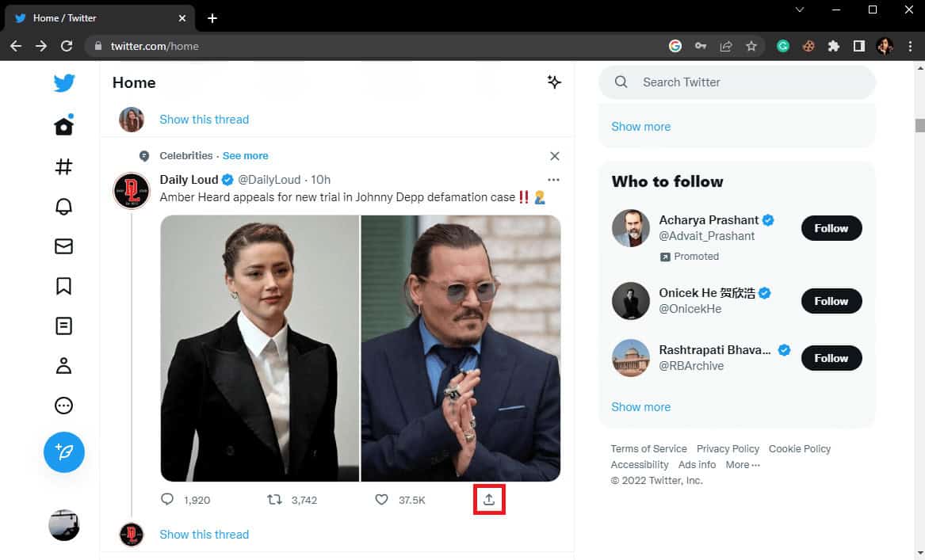Like the Daily Loud tweet
The width and height of the screenshot is (925, 560).
(382, 499)
